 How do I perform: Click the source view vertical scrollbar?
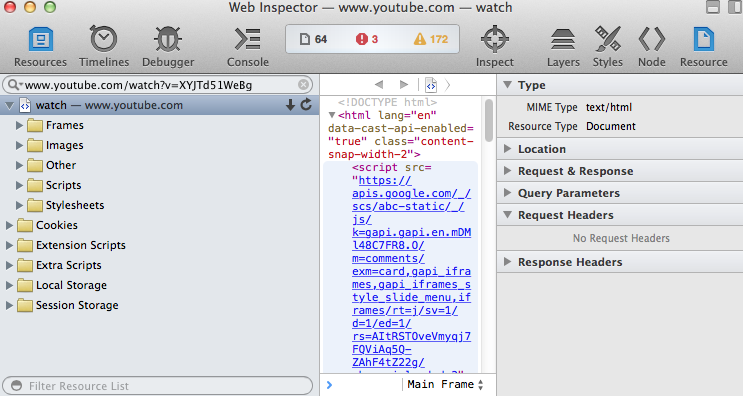point(489,120)
